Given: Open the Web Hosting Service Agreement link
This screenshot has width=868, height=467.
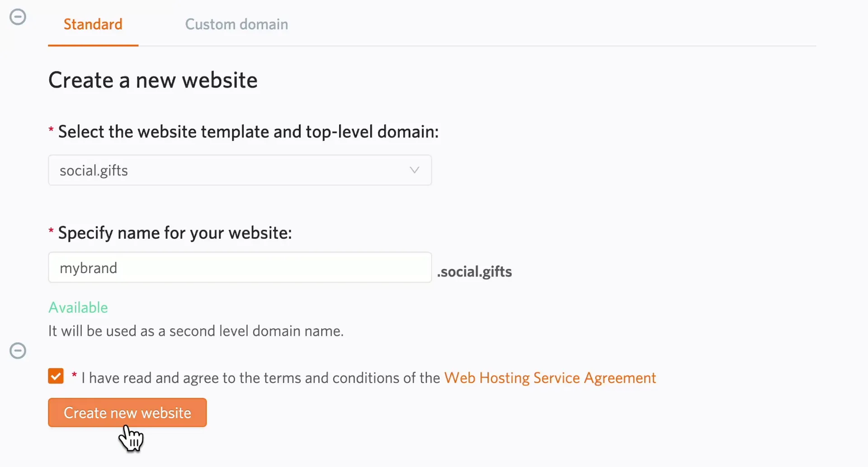Looking at the screenshot, I should 550,378.
